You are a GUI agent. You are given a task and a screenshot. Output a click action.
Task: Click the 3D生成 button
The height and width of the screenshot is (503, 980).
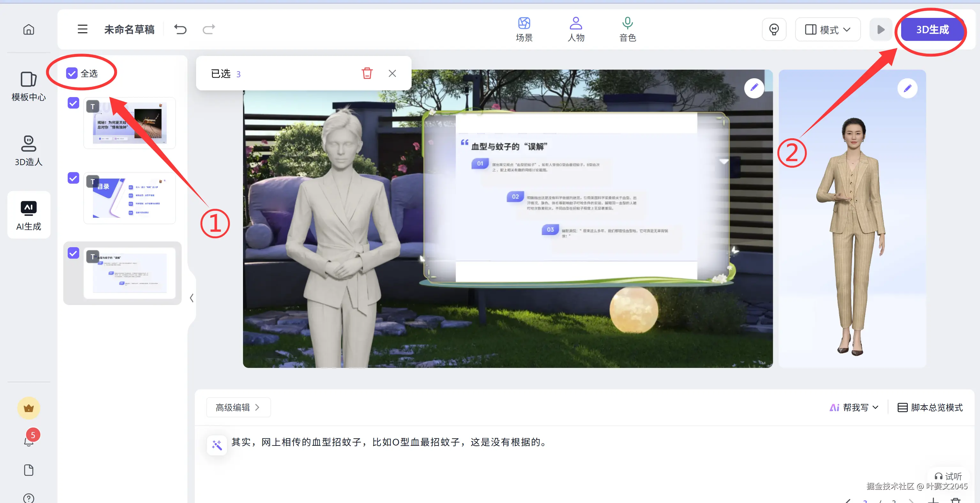[x=932, y=29]
